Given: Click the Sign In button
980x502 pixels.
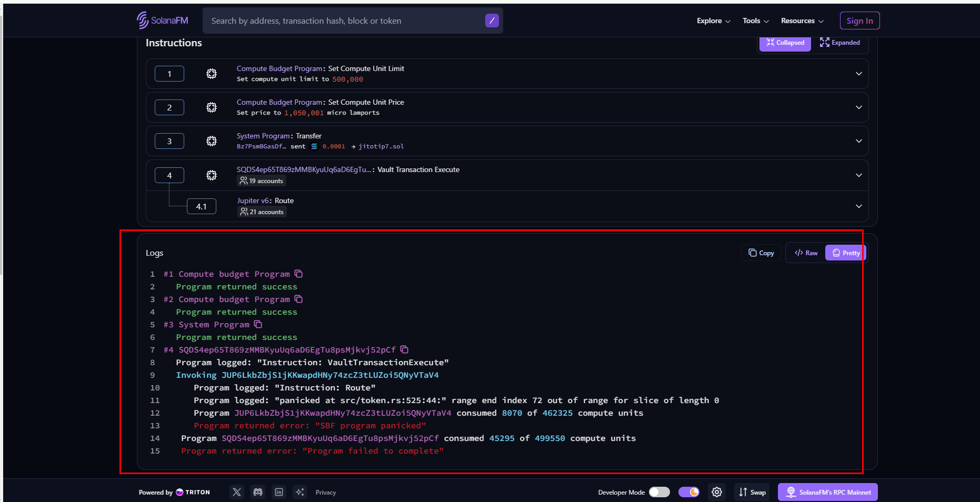Looking at the screenshot, I should tap(859, 21).
